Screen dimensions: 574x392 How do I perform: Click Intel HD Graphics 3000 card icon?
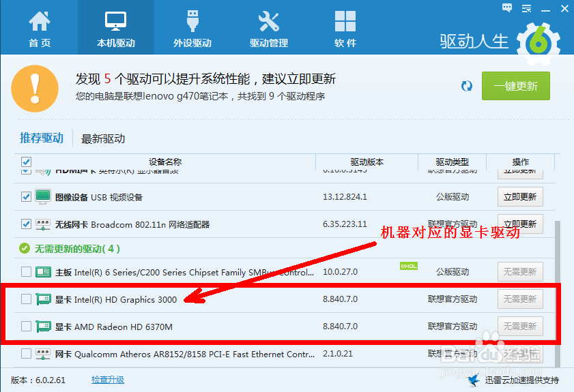click(x=43, y=299)
